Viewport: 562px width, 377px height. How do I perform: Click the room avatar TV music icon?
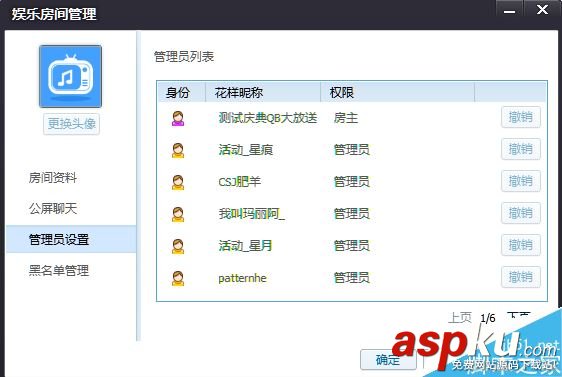click(x=70, y=76)
